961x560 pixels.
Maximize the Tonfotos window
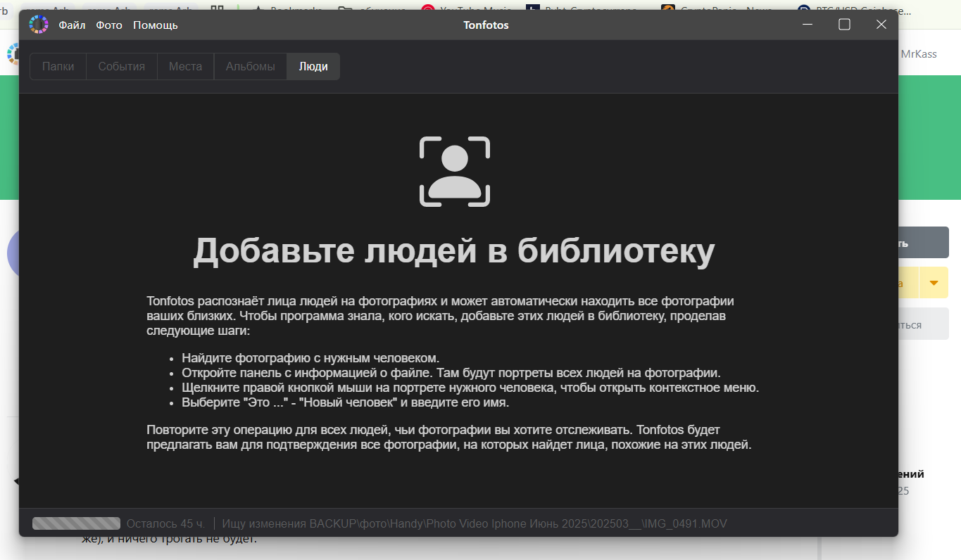[x=844, y=25]
